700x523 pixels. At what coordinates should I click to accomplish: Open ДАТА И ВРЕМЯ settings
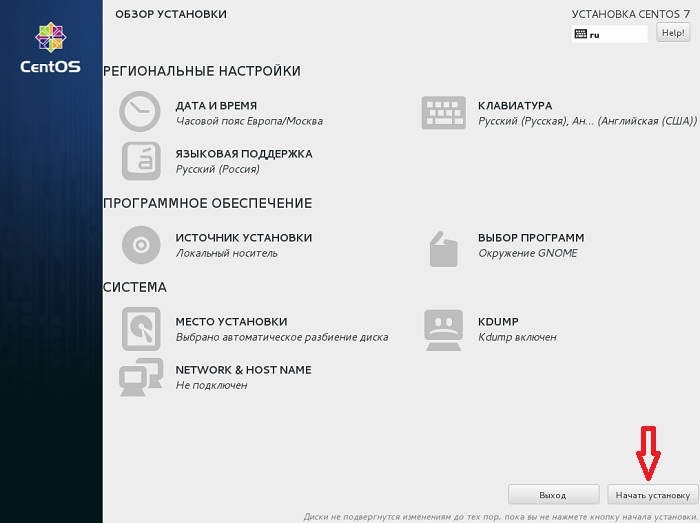click(x=216, y=106)
